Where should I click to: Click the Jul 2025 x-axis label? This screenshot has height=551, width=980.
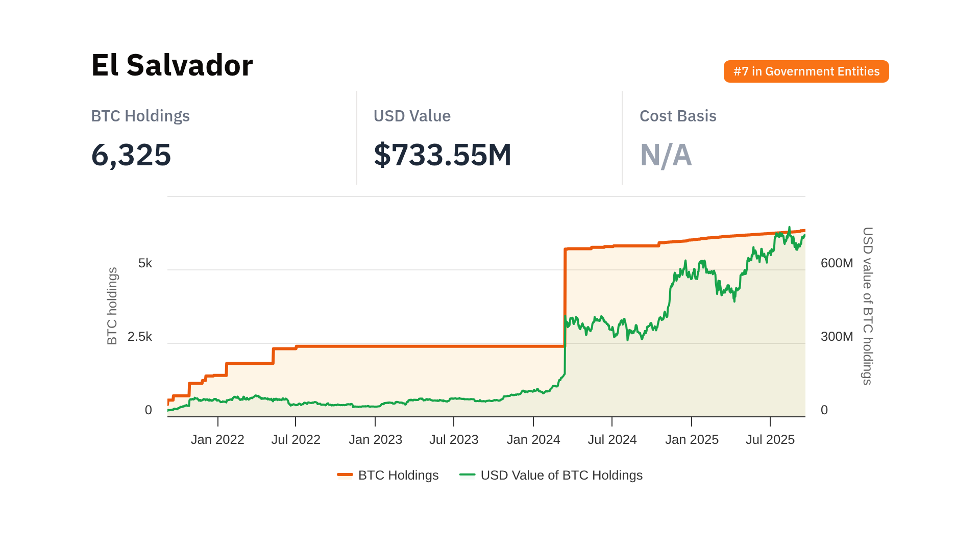tap(770, 439)
